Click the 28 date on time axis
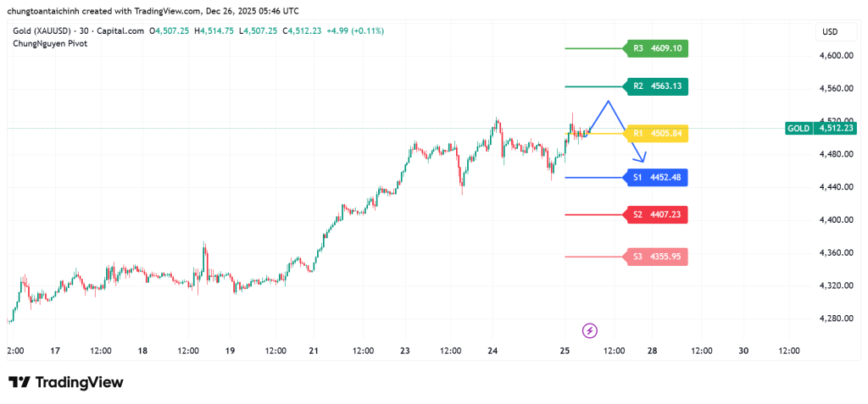This screenshot has height=404, width=868. tap(652, 351)
